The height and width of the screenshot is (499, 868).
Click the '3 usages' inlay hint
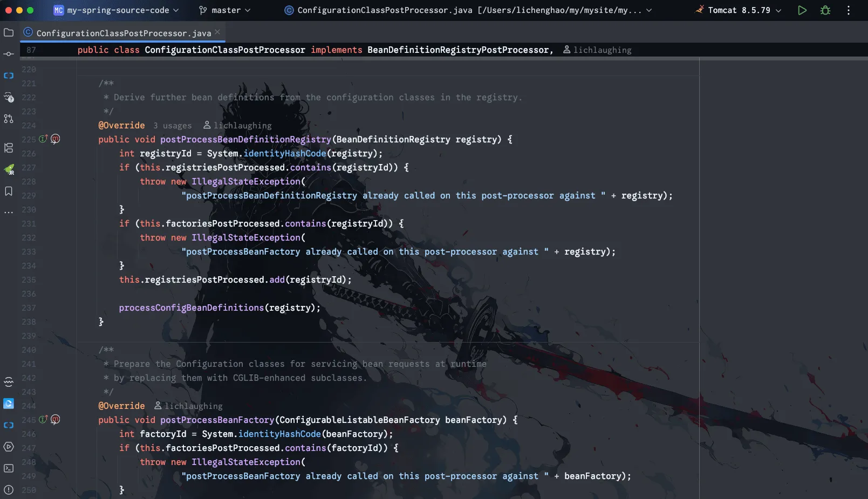click(x=172, y=126)
